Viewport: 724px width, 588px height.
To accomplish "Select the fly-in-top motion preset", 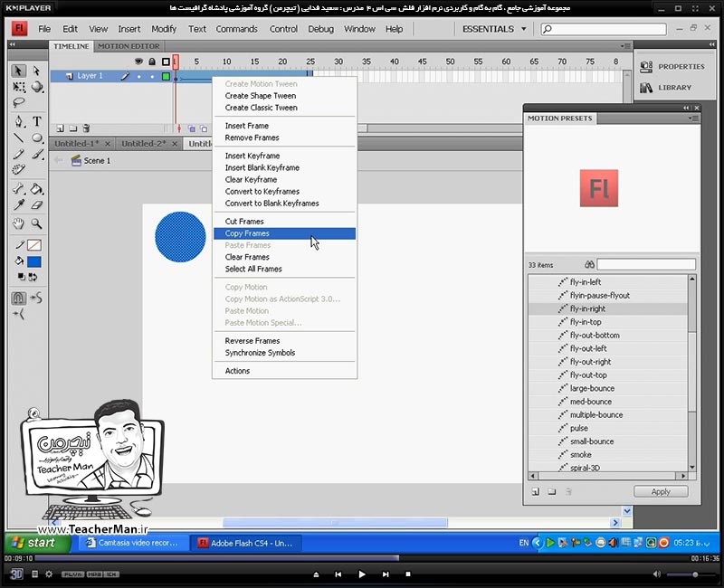I will tap(607, 322).
